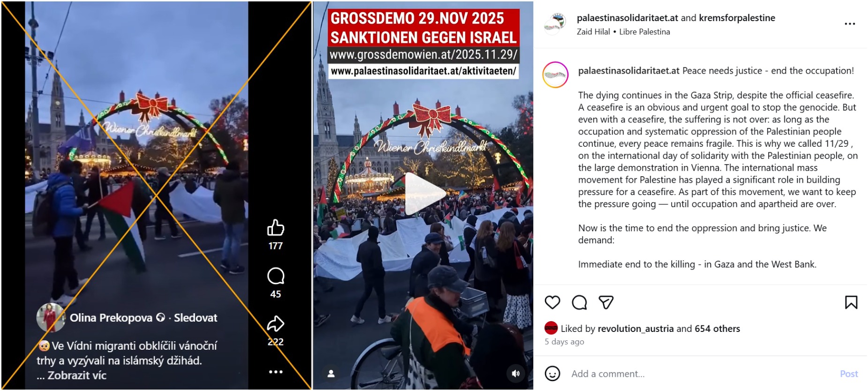Open kremsforpalestine profile link
Image resolution: width=868 pixels, height=391 pixels.
[737, 18]
